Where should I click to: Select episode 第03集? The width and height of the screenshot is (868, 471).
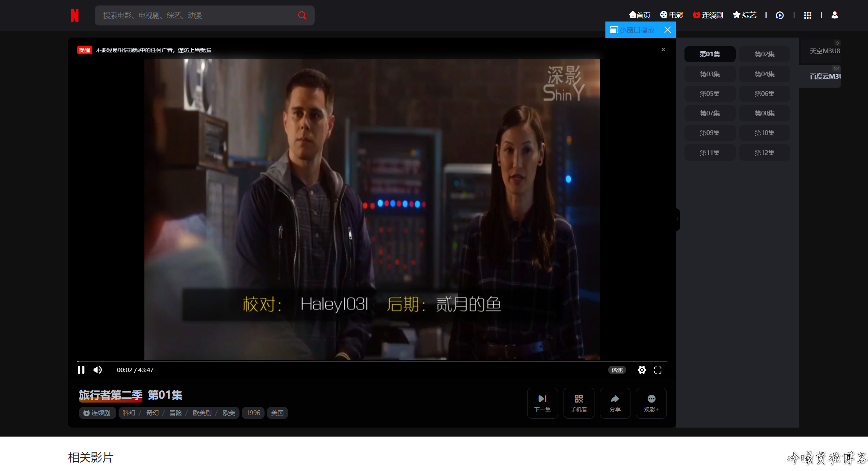(710, 74)
